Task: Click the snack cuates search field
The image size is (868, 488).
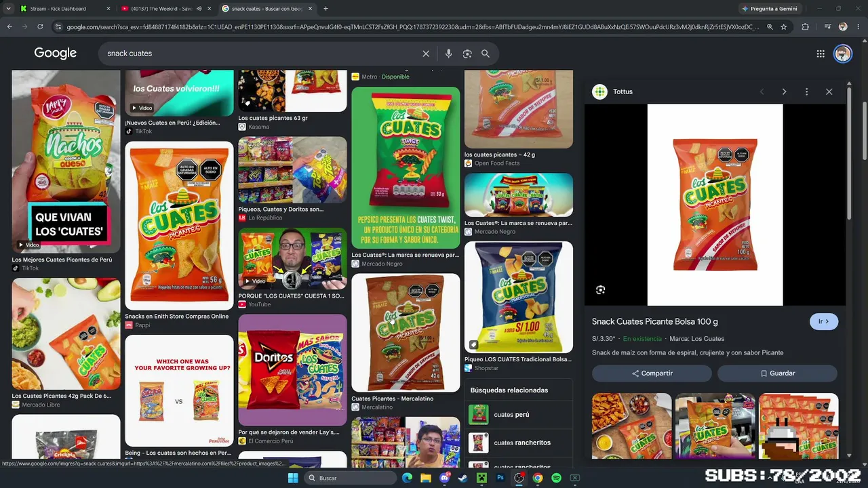Action: coord(261,54)
